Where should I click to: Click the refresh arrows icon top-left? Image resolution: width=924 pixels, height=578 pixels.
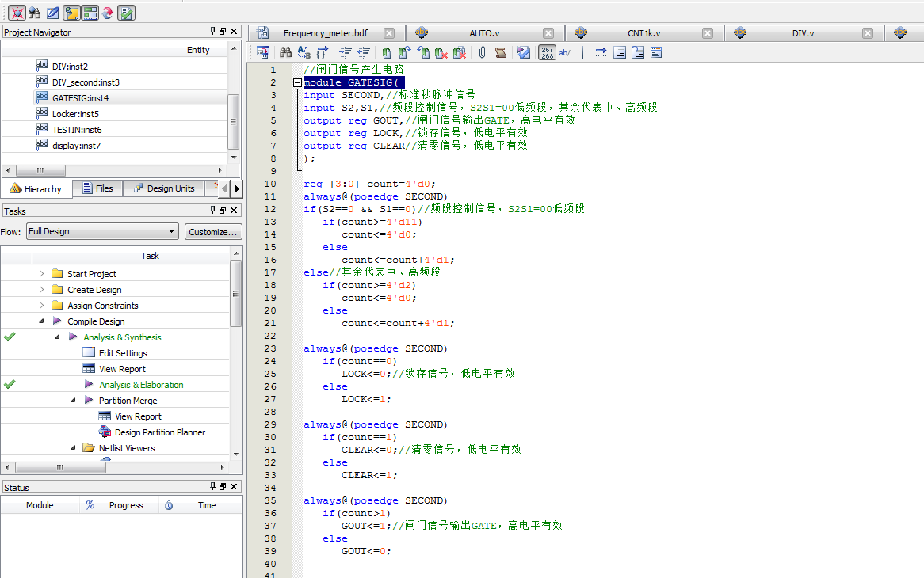point(106,12)
